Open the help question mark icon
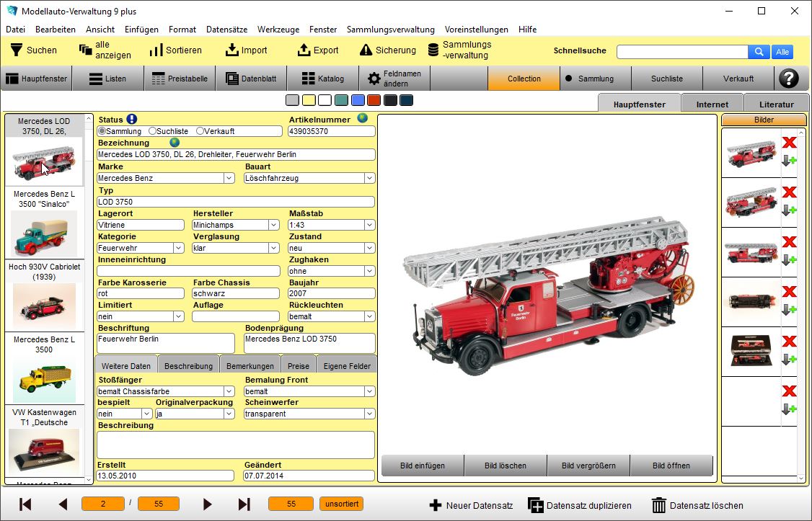The image size is (812, 521). point(790,79)
